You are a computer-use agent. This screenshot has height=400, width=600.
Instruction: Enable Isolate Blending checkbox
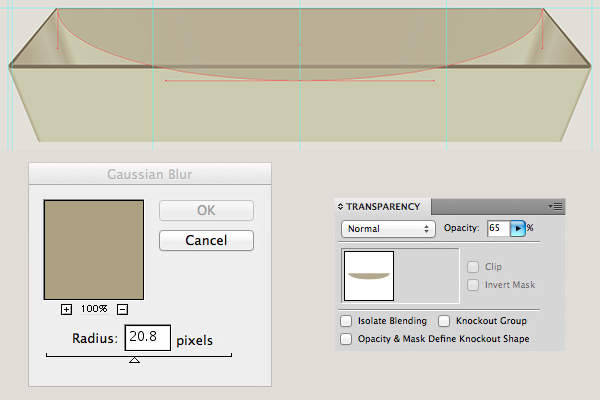coord(346,321)
